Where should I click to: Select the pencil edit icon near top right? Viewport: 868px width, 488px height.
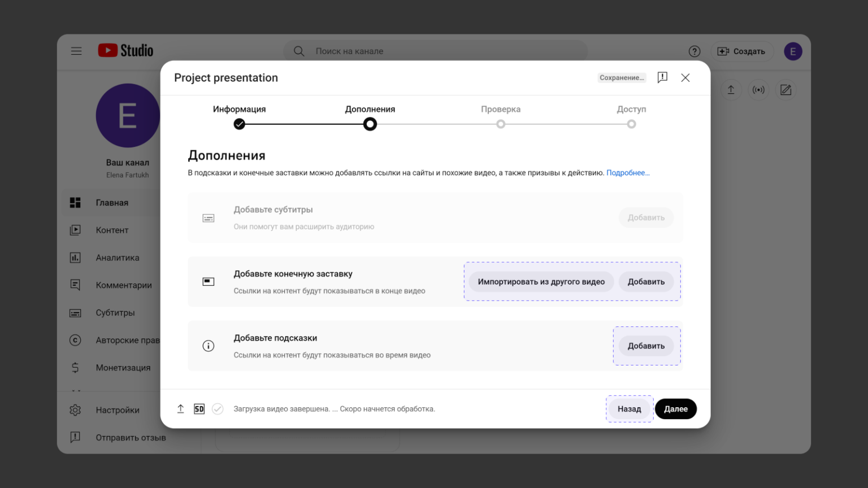pos(785,90)
